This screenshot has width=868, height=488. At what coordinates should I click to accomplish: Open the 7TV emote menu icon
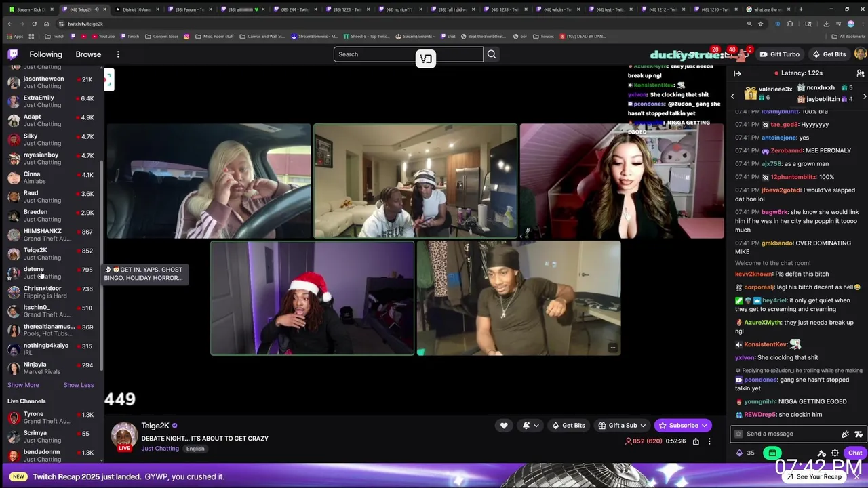point(859,434)
